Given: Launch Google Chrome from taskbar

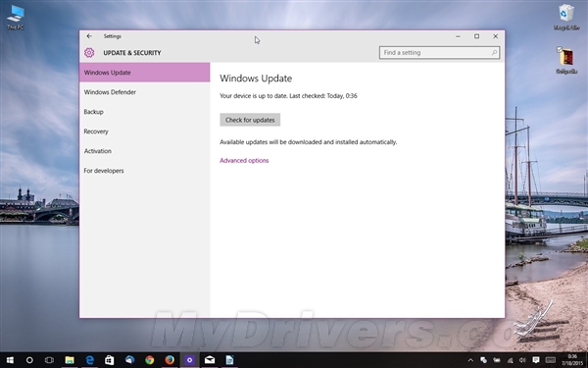Looking at the screenshot, I should [150, 360].
